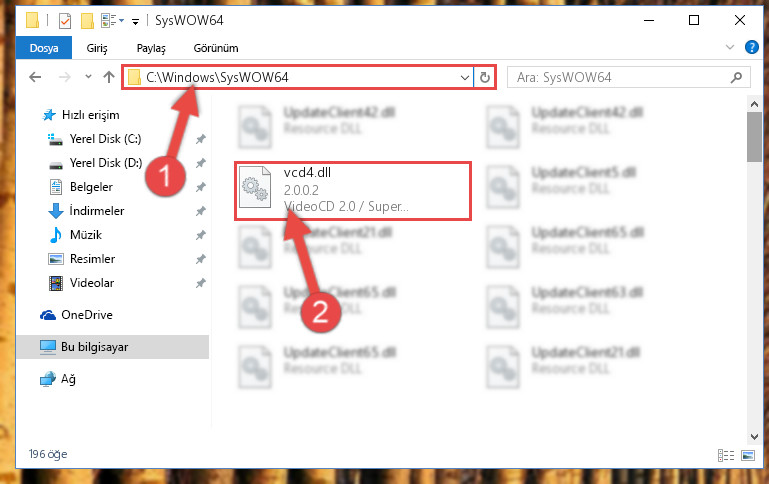769x484 pixels.
Task: Open the Dosya menu tab
Action: [x=44, y=48]
